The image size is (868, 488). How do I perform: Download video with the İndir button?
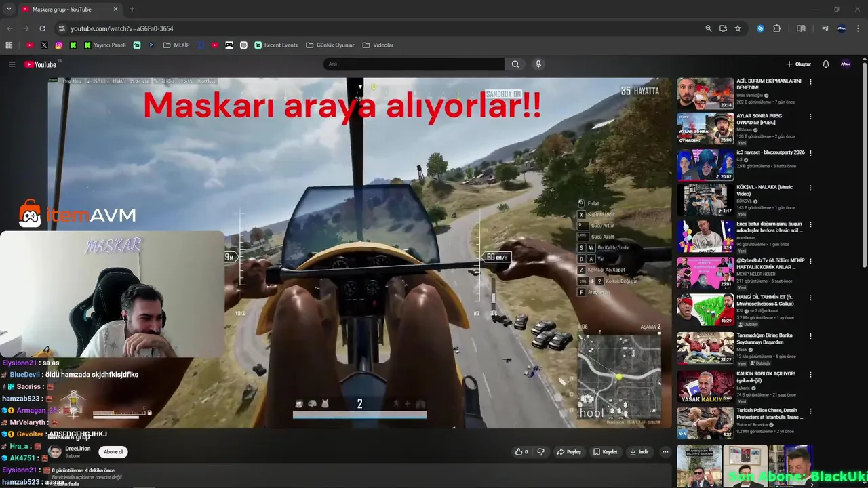(639, 452)
